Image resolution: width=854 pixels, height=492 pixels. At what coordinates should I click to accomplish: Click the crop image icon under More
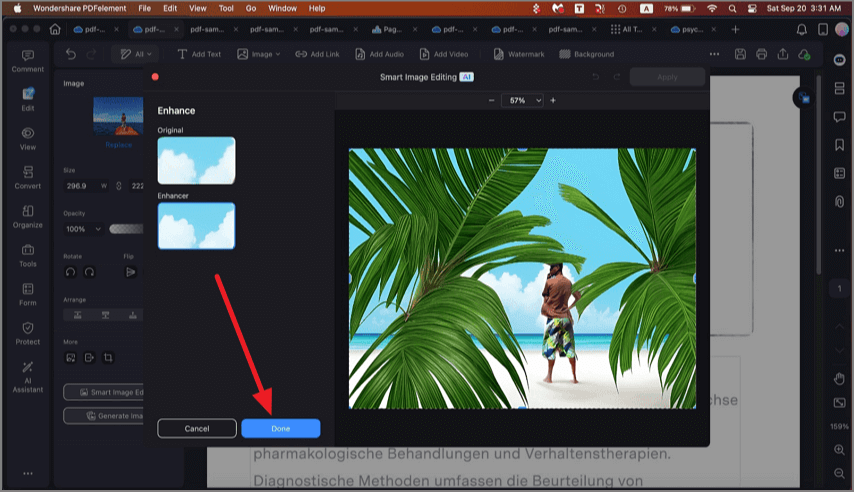108,357
